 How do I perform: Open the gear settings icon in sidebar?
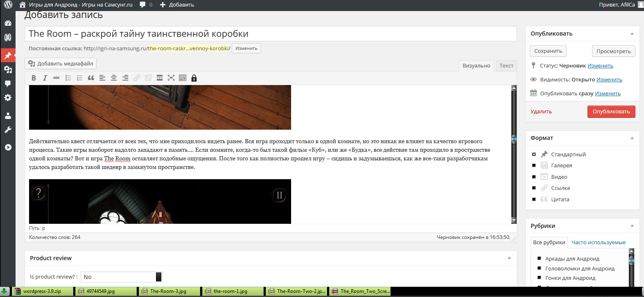(x=8, y=98)
